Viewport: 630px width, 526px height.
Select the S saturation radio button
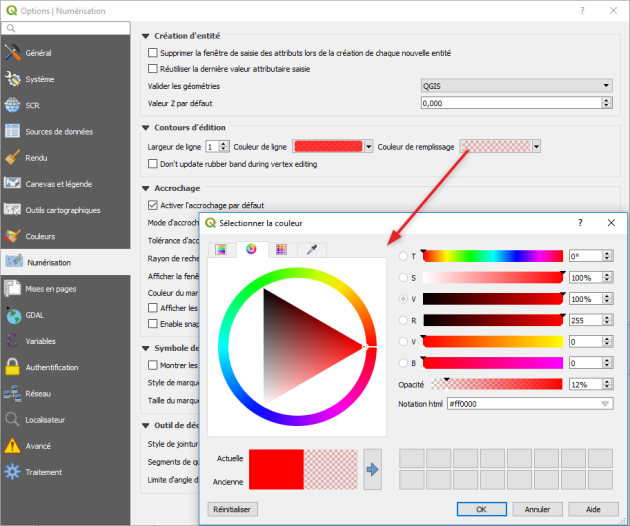[x=403, y=277]
